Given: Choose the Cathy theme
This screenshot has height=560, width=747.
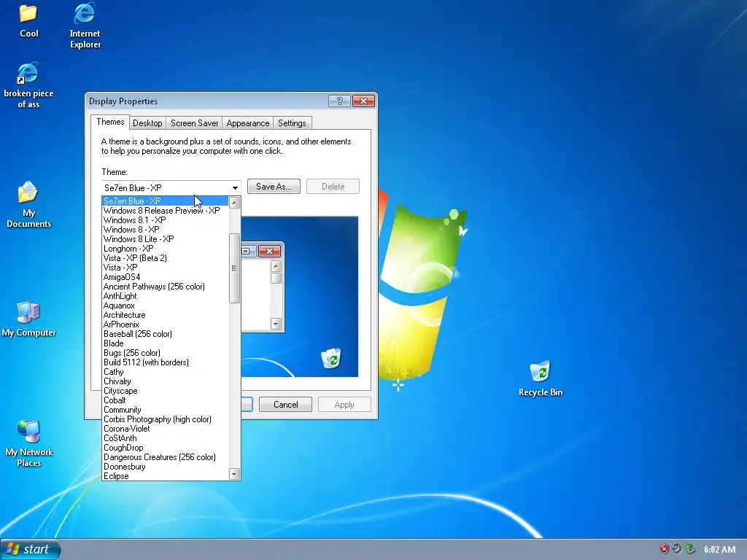Looking at the screenshot, I should click(x=166, y=372).
